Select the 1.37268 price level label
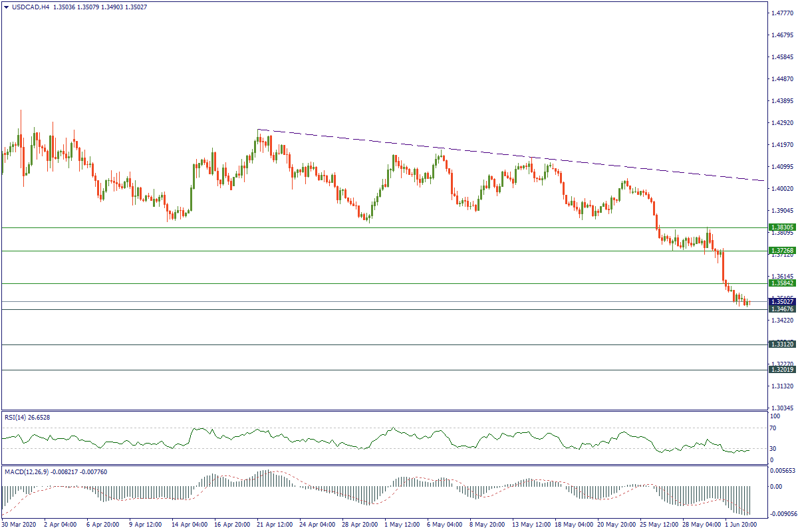The image size is (798, 532). pos(782,251)
